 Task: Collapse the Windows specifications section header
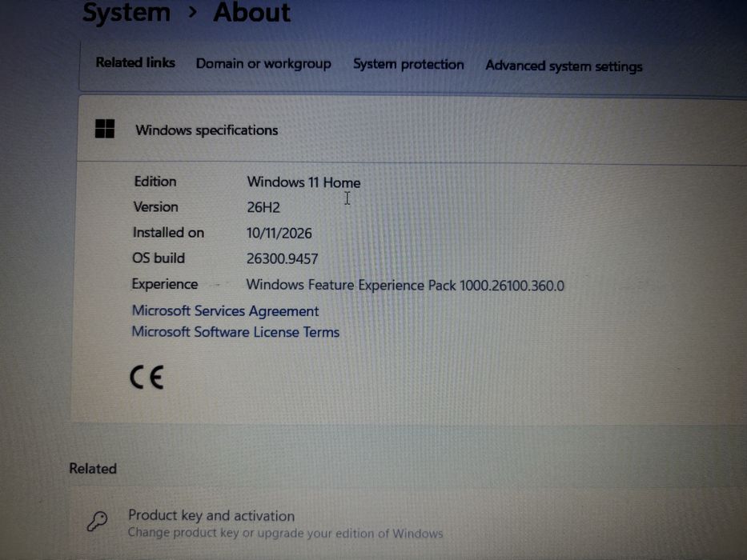click(x=412, y=129)
